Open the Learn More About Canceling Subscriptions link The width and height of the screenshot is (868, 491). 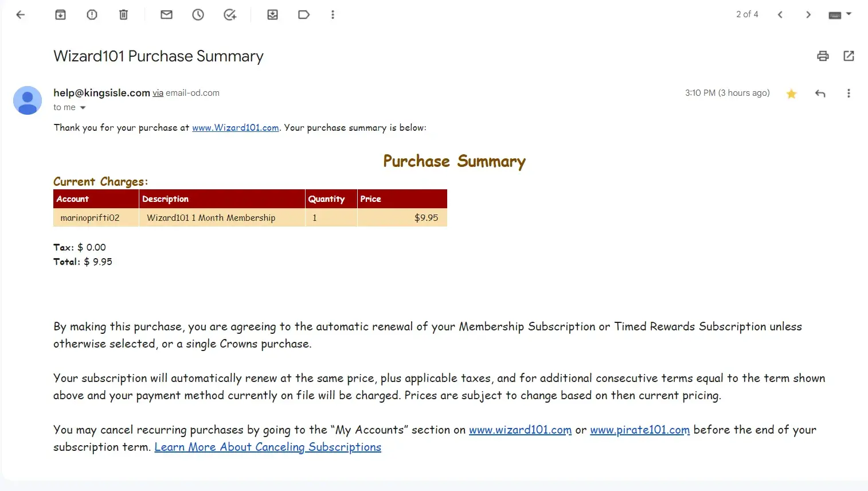click(x=268, y=447)
